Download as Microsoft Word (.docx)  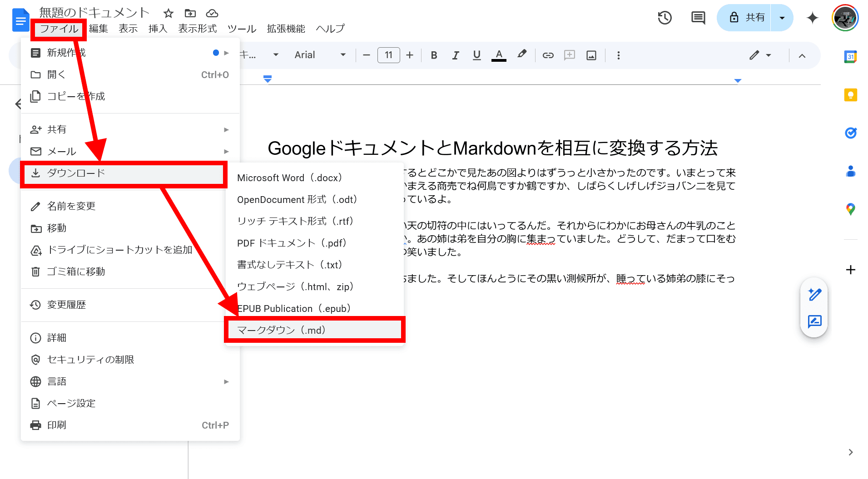(x=315, y=178)
